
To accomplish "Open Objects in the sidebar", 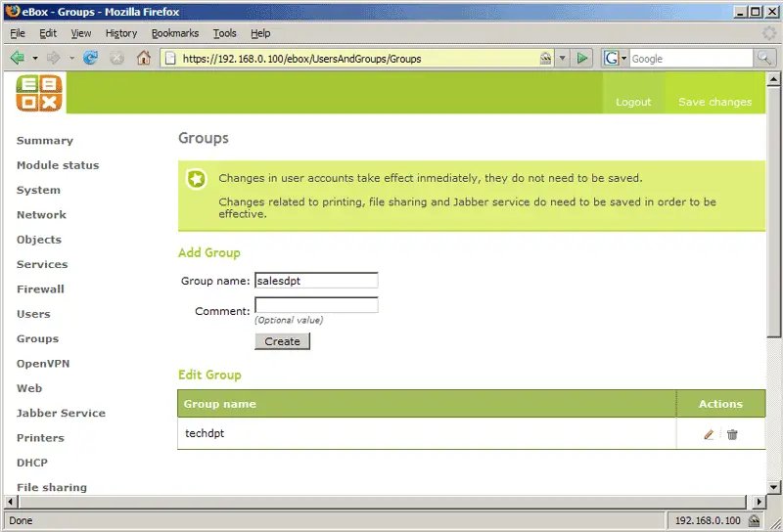I will 39,240.
